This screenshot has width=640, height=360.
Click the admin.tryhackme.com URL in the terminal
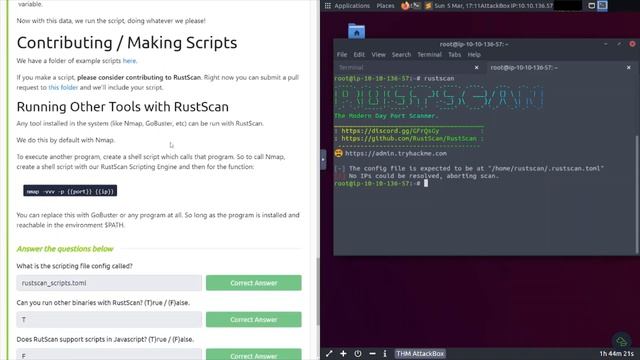(396, 153)
